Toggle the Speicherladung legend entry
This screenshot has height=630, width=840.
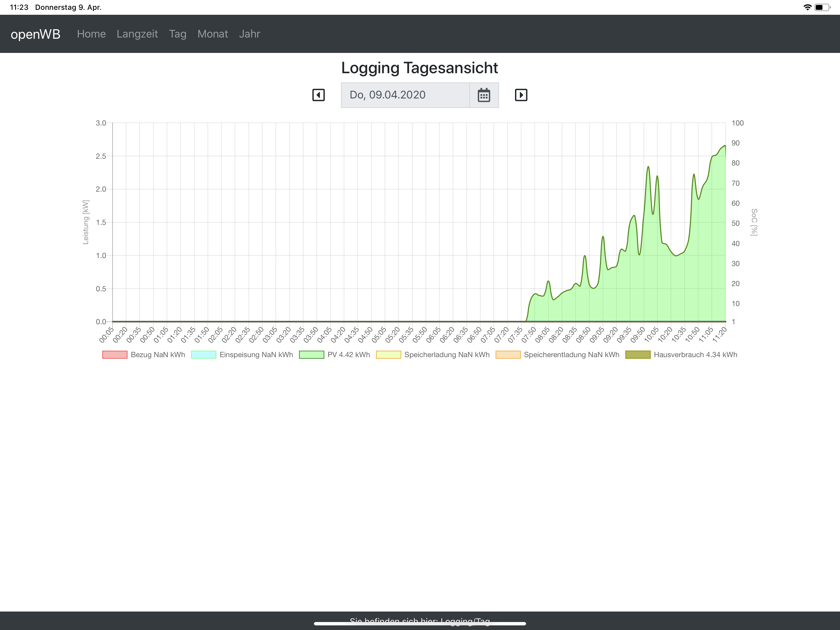pos(433,354)
